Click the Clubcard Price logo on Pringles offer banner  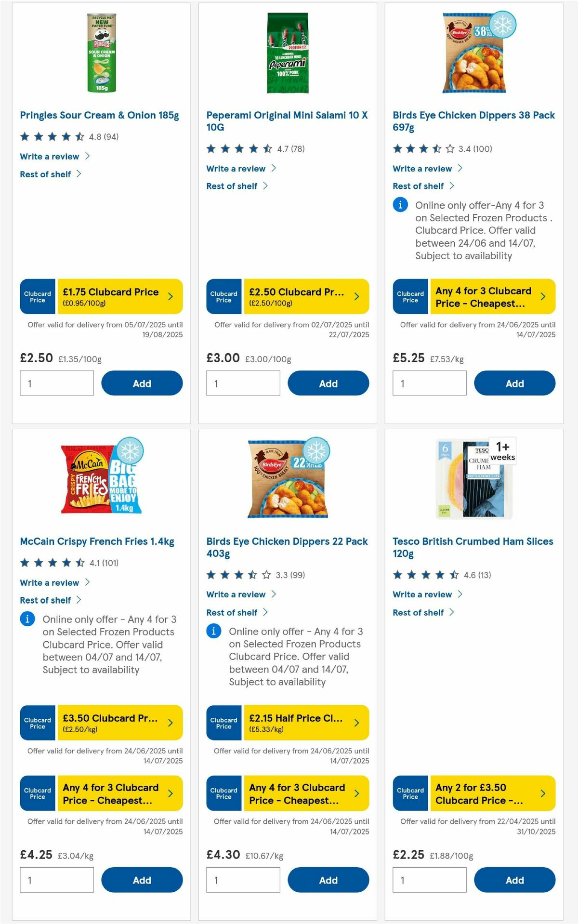[37, 296]
